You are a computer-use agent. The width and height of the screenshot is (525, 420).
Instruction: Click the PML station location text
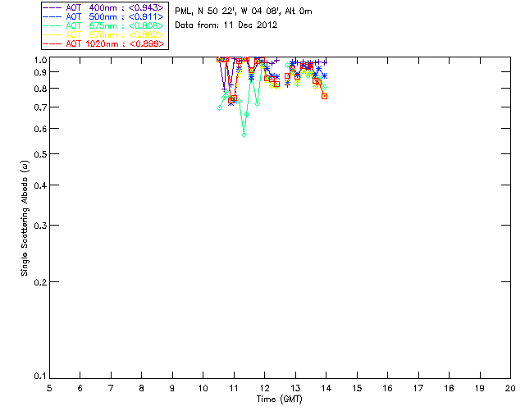(x=244, y=11)
